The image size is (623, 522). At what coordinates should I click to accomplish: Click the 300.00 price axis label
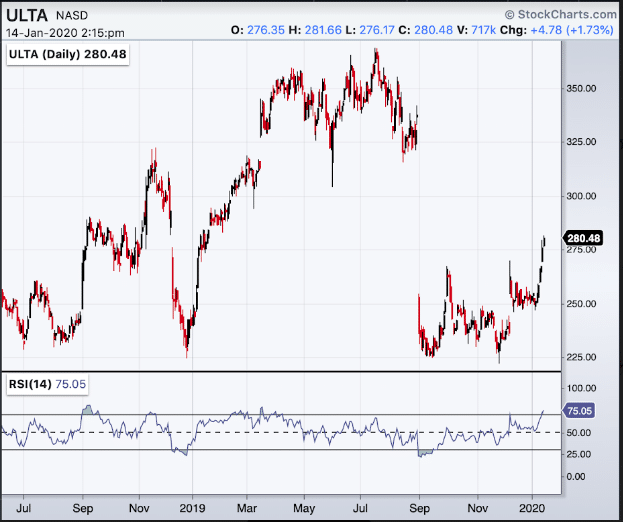(581, 196)
